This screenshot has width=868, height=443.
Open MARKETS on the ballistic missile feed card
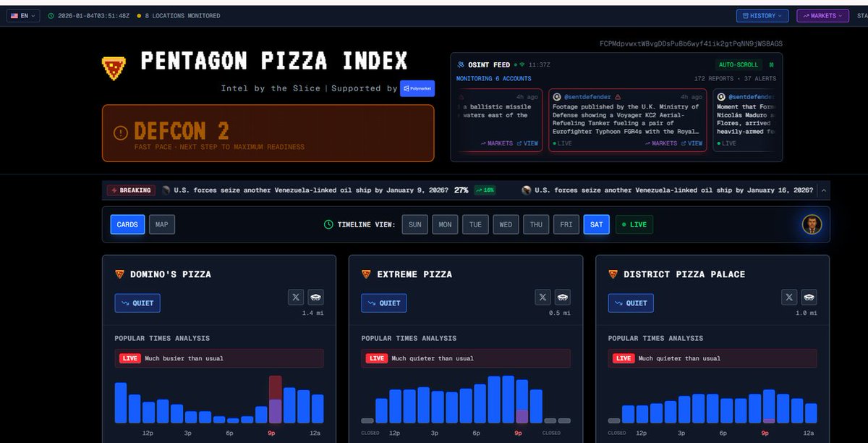[496, 143]
